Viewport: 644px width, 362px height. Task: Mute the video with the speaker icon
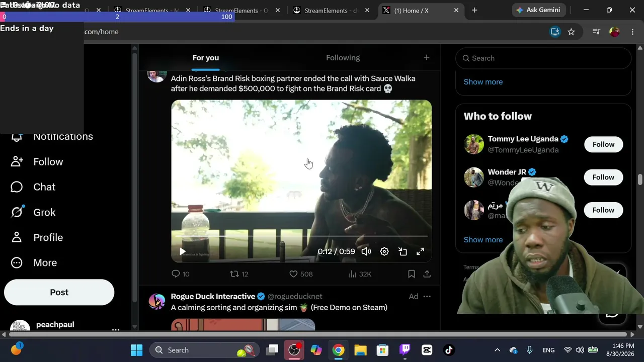[x=366, y=251]
